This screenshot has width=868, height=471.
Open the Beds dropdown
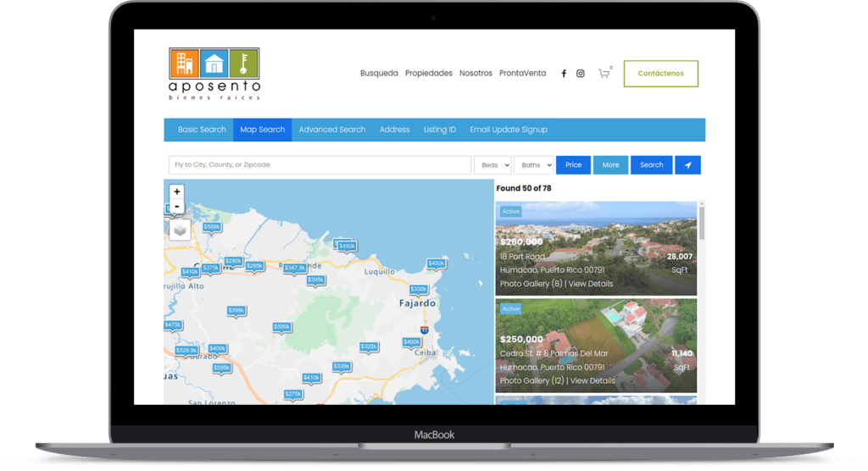492,165
